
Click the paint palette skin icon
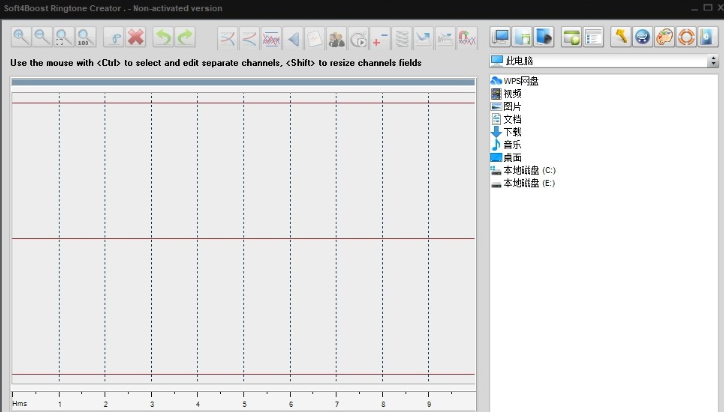coord(664,38)
